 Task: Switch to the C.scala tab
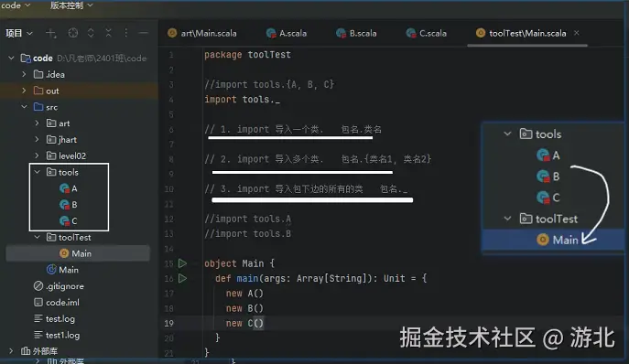coord(427,33)
